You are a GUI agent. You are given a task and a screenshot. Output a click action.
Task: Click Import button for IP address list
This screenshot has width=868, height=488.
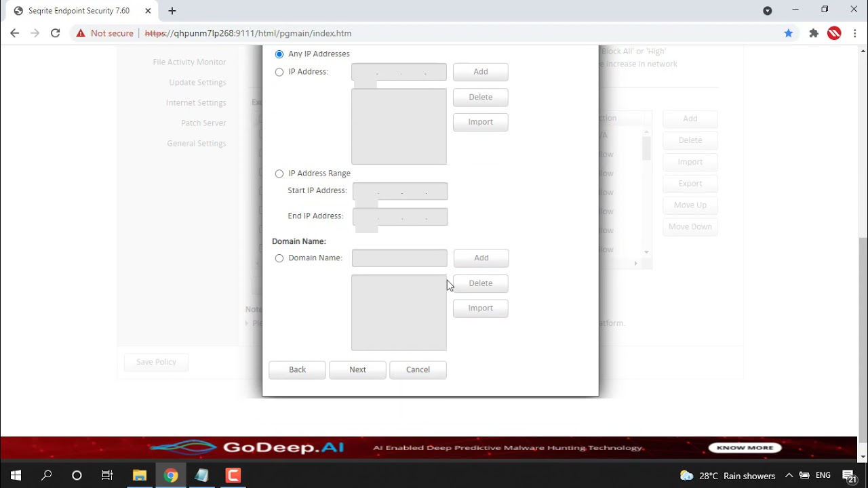481,122
